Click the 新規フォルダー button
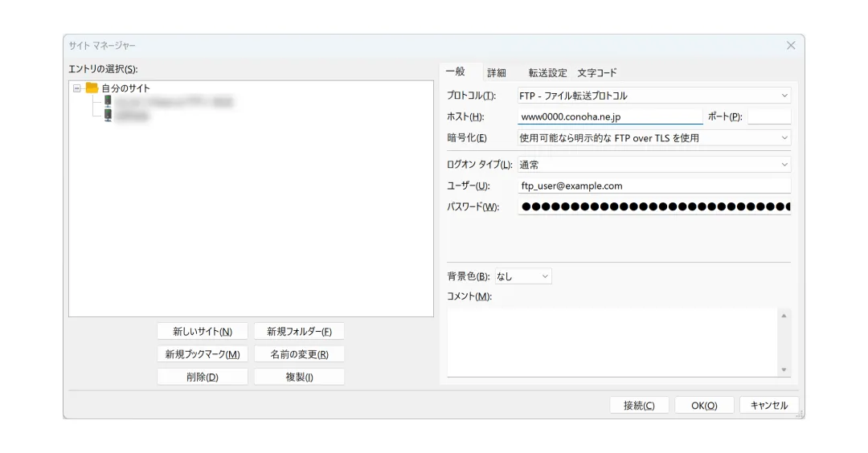The height and width of the screenshot is (453, 868). [x=300, y=331]
